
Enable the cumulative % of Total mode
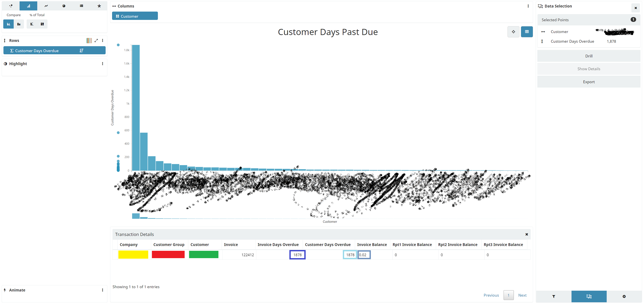(32, 24)
